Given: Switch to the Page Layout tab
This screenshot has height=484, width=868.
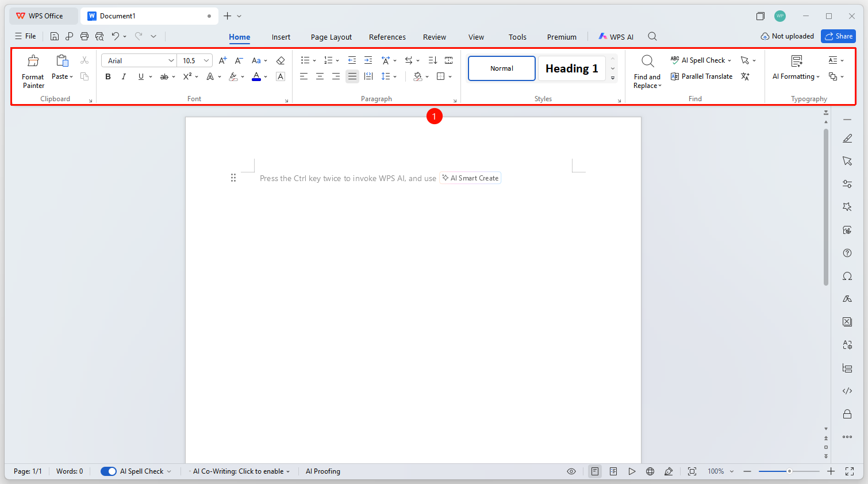Looking at the screenshot, I should pos(331,37).
